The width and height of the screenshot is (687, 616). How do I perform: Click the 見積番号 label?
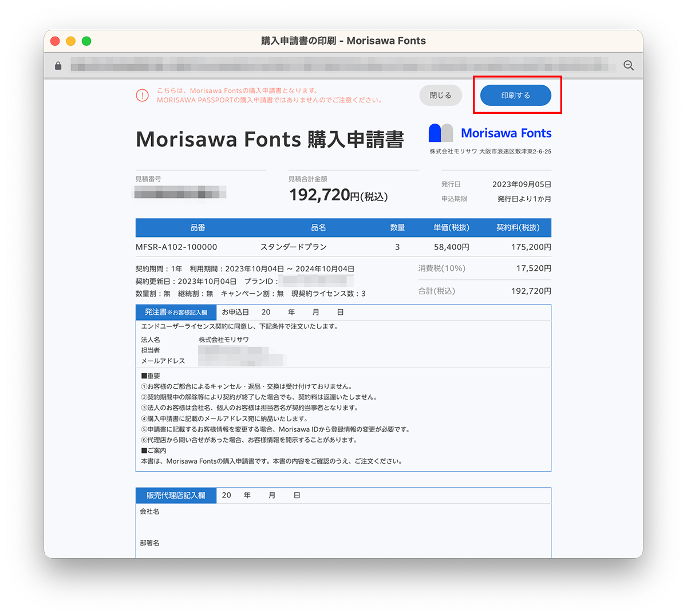tap(148, 179)
